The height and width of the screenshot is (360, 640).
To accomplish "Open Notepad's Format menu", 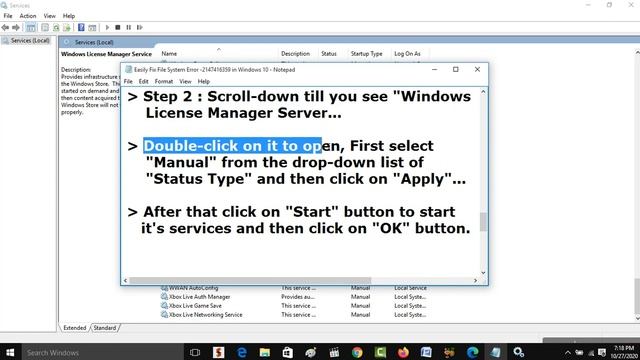I will click(x=164, y=81).
